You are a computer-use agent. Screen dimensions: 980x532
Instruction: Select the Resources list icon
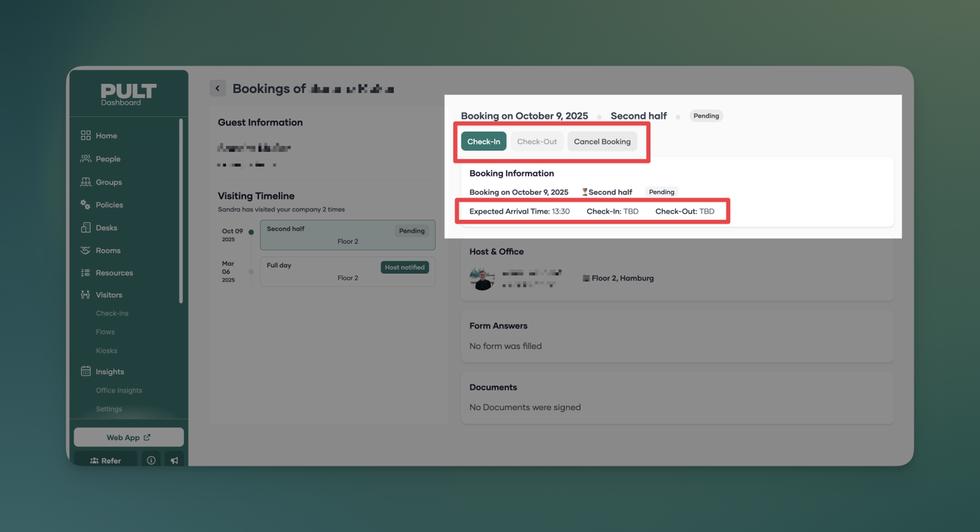coord(85,272)
